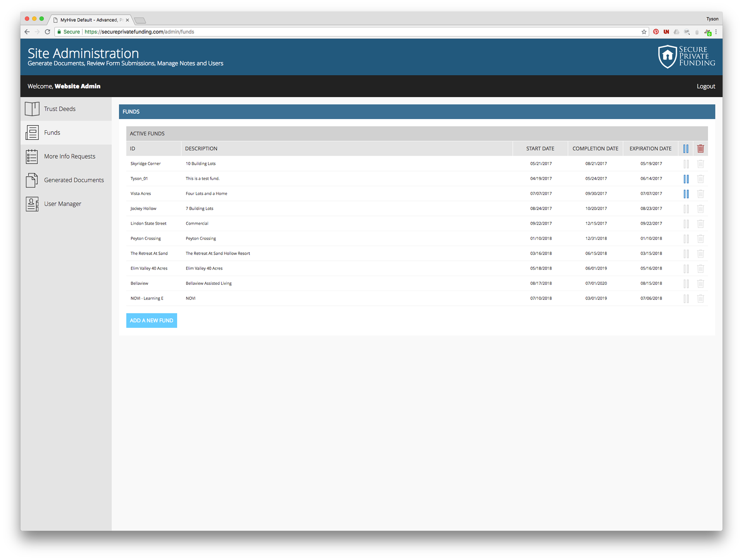Click Generated Documents file icon
743x560 pixels.
click(x=32, y=180)
